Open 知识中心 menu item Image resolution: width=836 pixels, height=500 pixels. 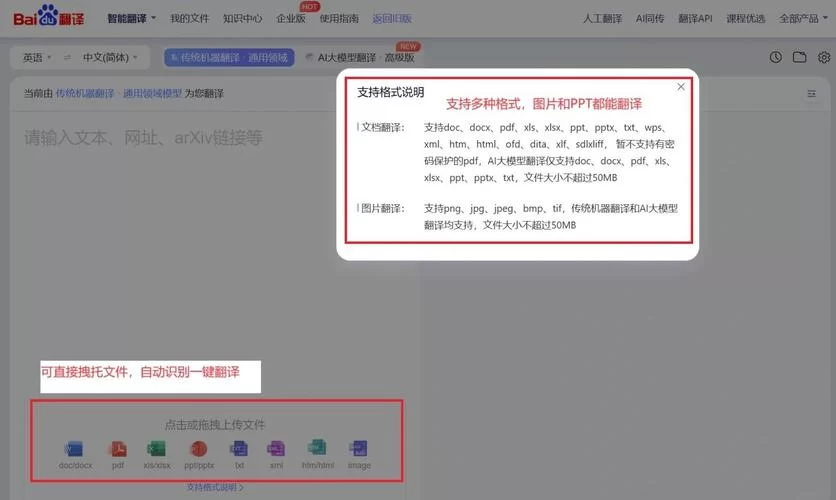coord(242,19)
